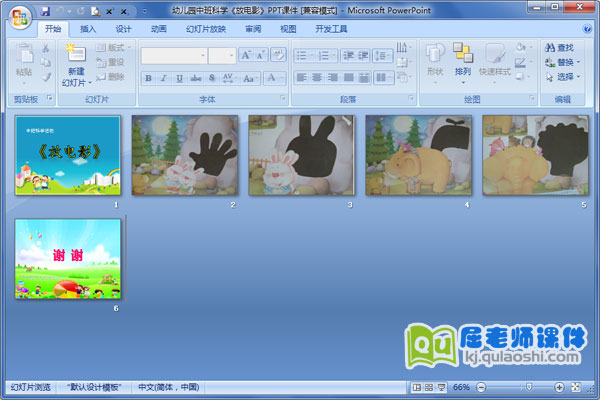This screenshot has height=400, width=600.
Task: Open Columns dropdown
Action: [x=384, y=78]
